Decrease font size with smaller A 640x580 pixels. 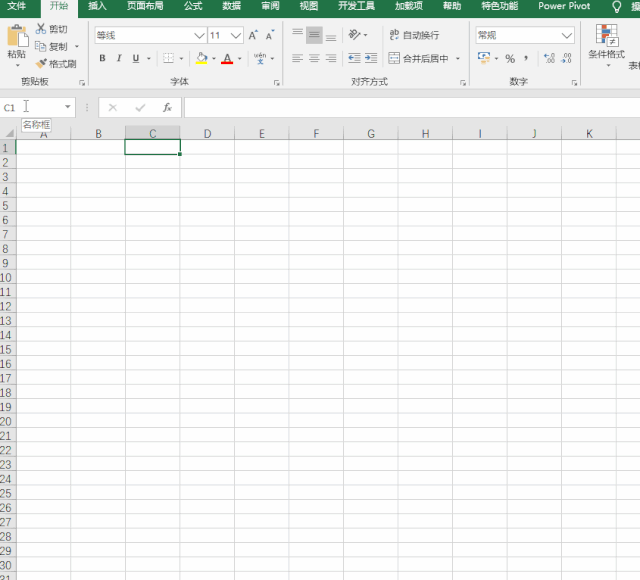coord(269,35)
